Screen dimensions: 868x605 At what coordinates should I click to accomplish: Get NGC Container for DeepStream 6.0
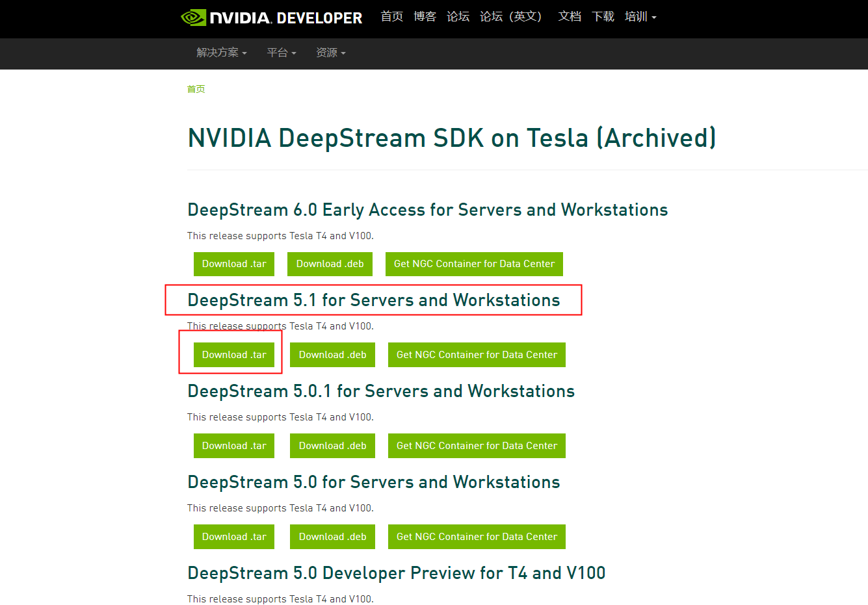(474, 264)
